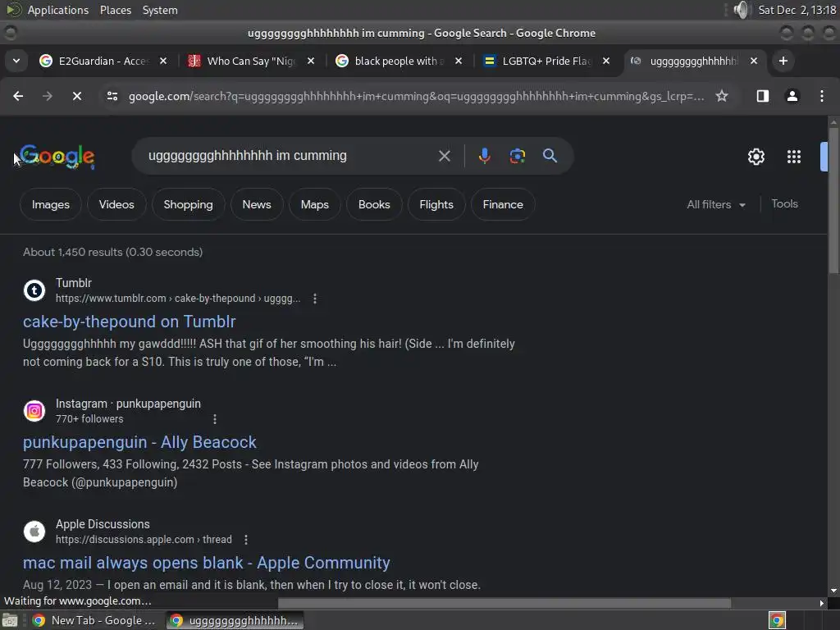Click the Apple result favicon
840x630 pixels.
click(34, 532)
